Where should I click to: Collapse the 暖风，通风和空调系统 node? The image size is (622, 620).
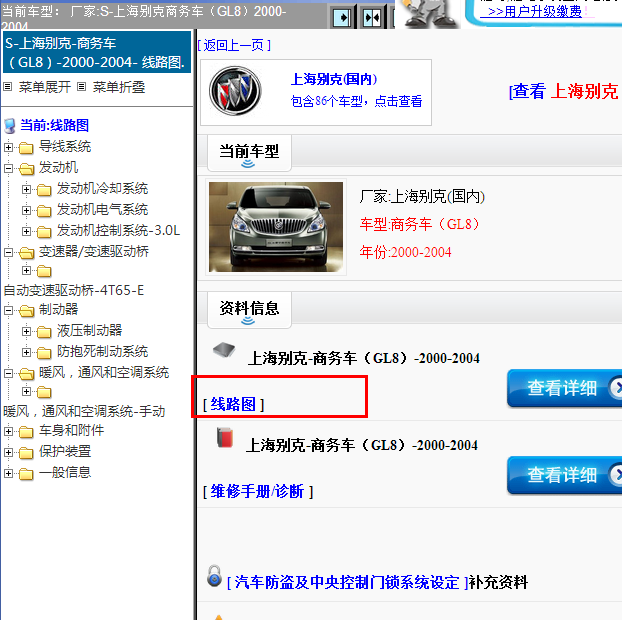8,373
